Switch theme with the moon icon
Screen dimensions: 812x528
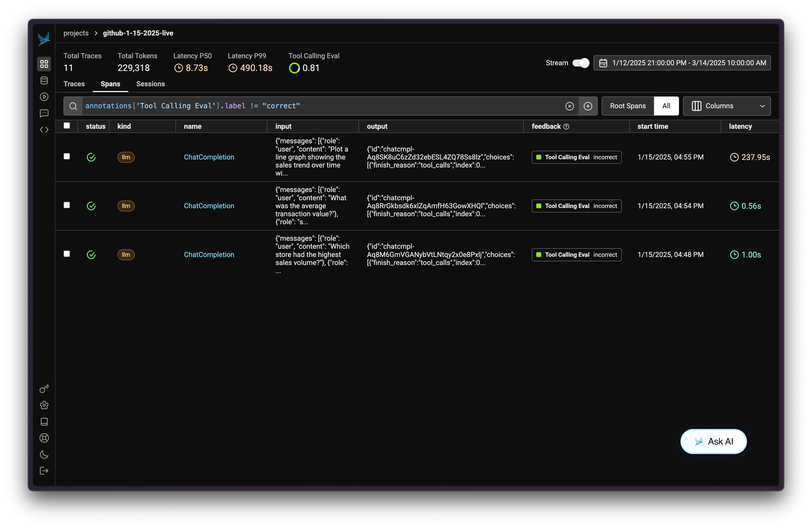click(x=44, y=454)
